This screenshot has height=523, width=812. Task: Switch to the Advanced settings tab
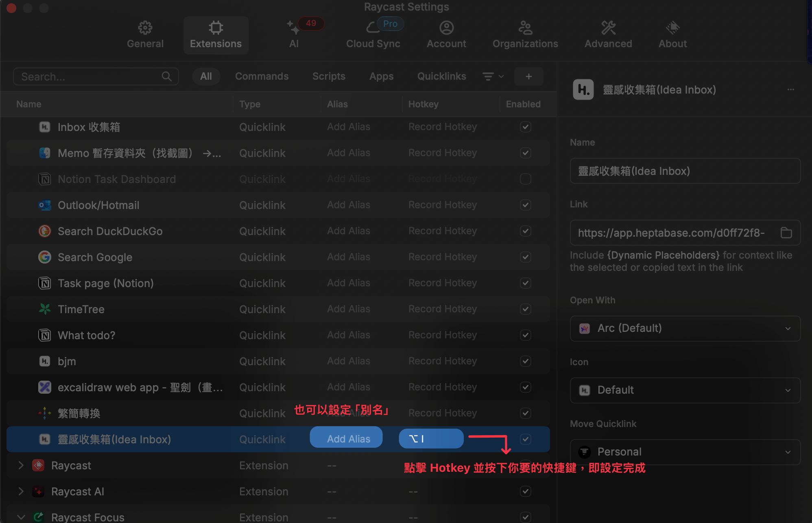click(608, 35)
